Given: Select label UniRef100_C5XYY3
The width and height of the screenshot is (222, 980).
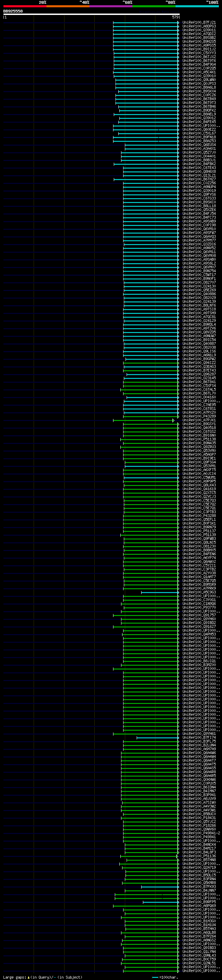Looking at the screenshot, I should point(199,53).
